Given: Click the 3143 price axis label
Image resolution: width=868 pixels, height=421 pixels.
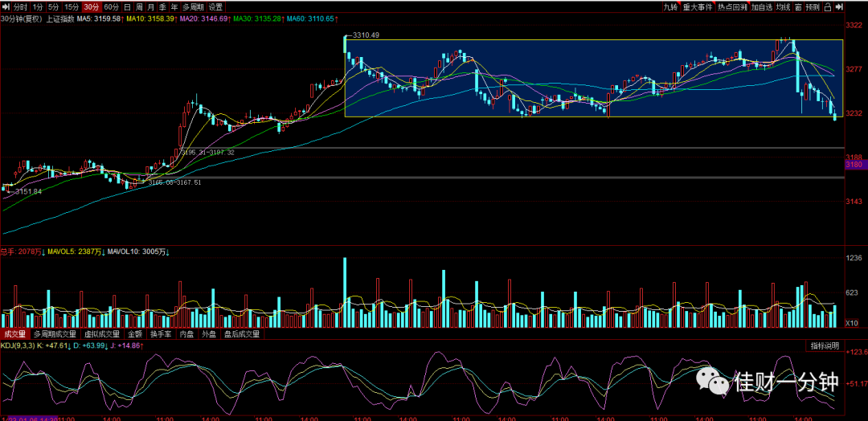Looking at the screenshot, I should (854, 202).
